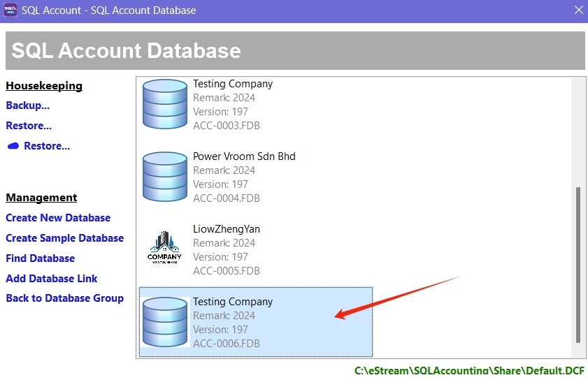Click the SQL Account app icon in title bar
This screenshot has width=588, height=380.
coord(10,10)
